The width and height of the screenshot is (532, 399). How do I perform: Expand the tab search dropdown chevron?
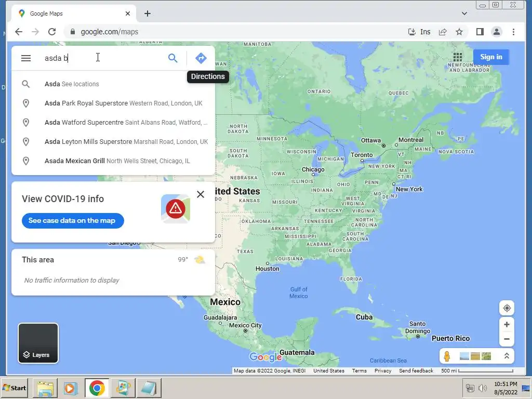(x=464, y=14)
